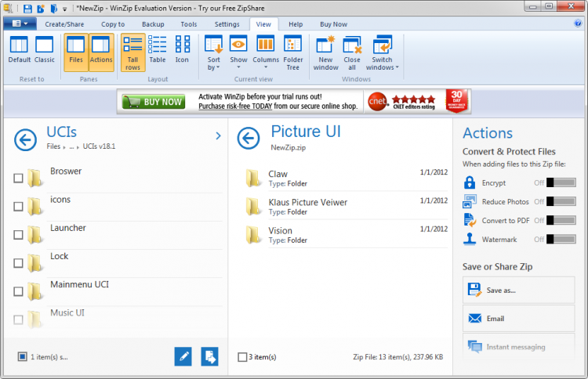Open the Settings ribbon tab
The height and width of the screenshot is (379, 588).
[x=227, y=24]
